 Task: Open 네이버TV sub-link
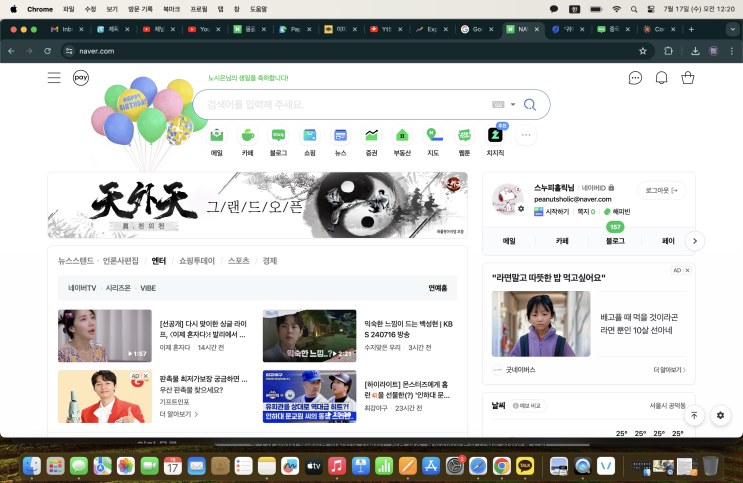(x=82, y=288)
